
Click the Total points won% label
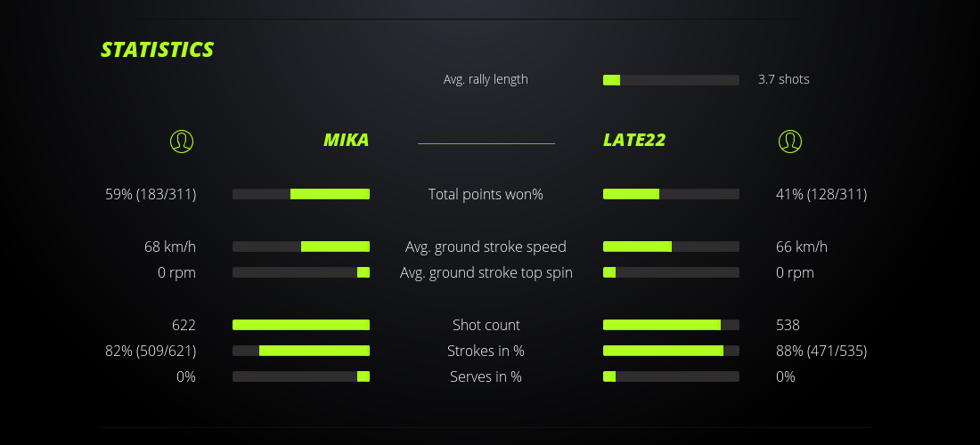pyautogui.click(x=486, y=194)
